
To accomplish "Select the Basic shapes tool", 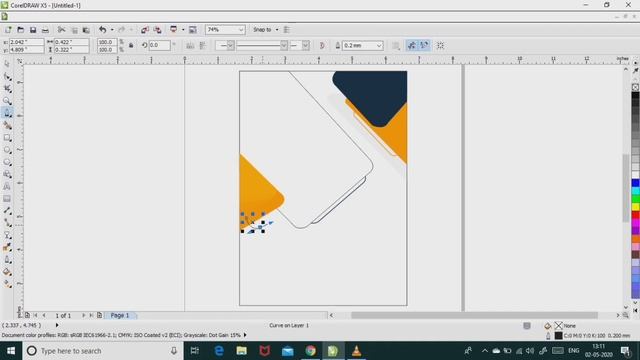I will tap(7, 174).
